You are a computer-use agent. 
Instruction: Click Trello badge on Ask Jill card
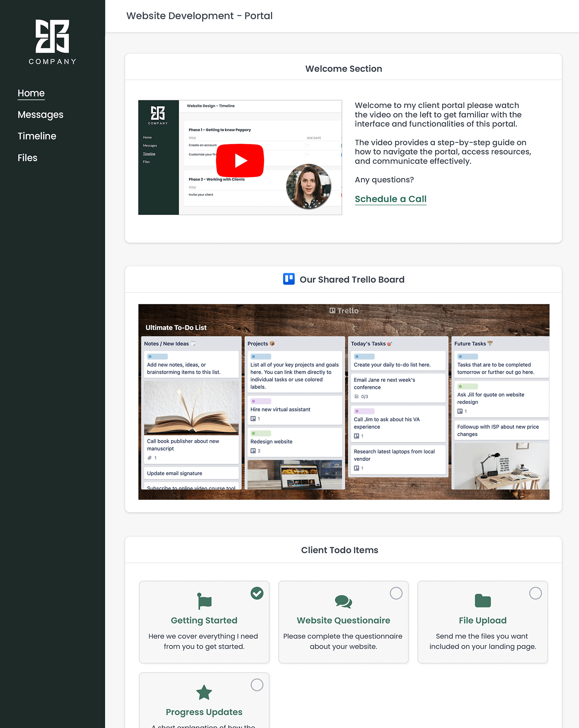pos(460,411)
